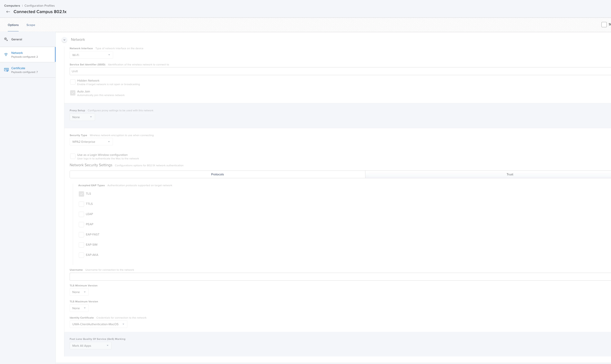Open the Configuration Profiles breadcrumb link
Screen dimensions: 611x364
tap(39, 6)
